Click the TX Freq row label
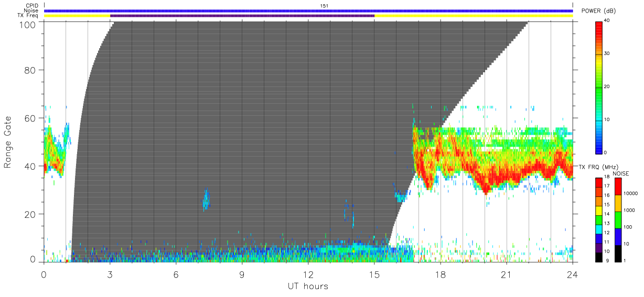The width and height of the screenshot is (644, 297). pyautogui.click(x=28, y=16)
